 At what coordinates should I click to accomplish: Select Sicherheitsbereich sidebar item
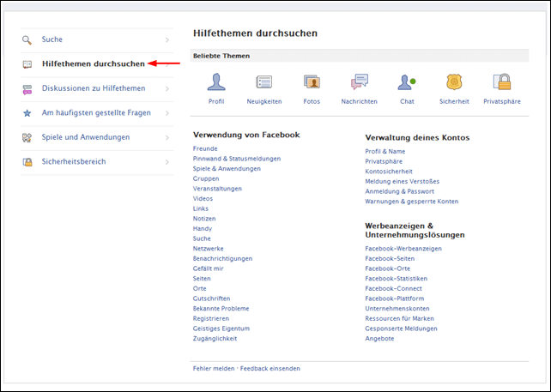tap(74, 161)
